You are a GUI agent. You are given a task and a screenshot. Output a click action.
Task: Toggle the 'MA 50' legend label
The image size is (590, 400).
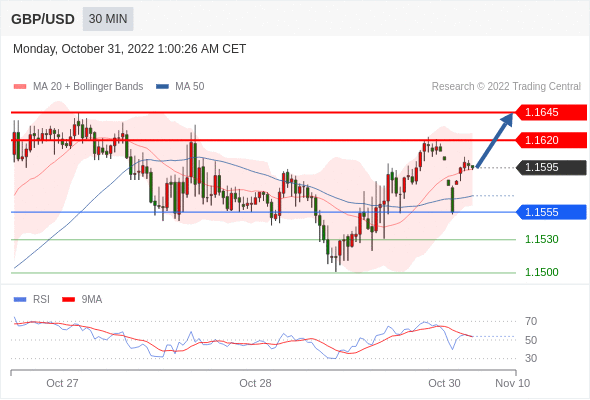click(x=190, y=87)
